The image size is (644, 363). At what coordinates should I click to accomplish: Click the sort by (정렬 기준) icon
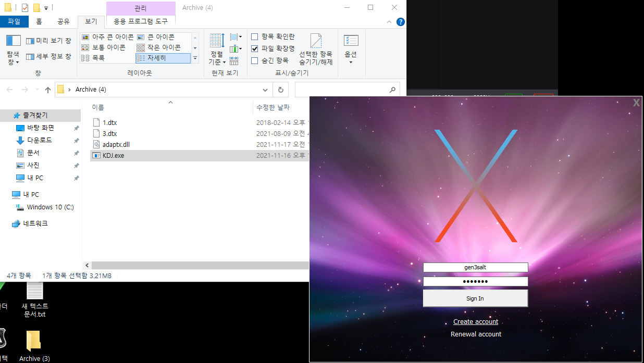217,41
